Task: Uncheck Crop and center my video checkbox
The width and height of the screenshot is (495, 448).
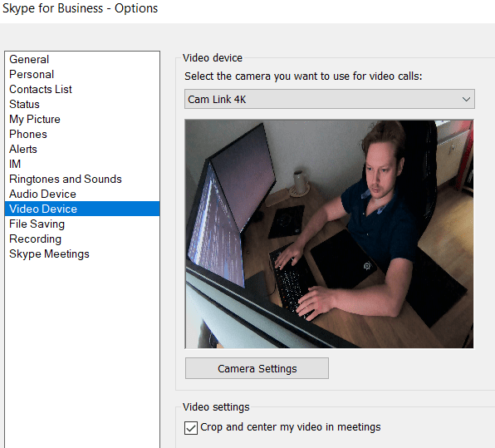Action: 191,428
